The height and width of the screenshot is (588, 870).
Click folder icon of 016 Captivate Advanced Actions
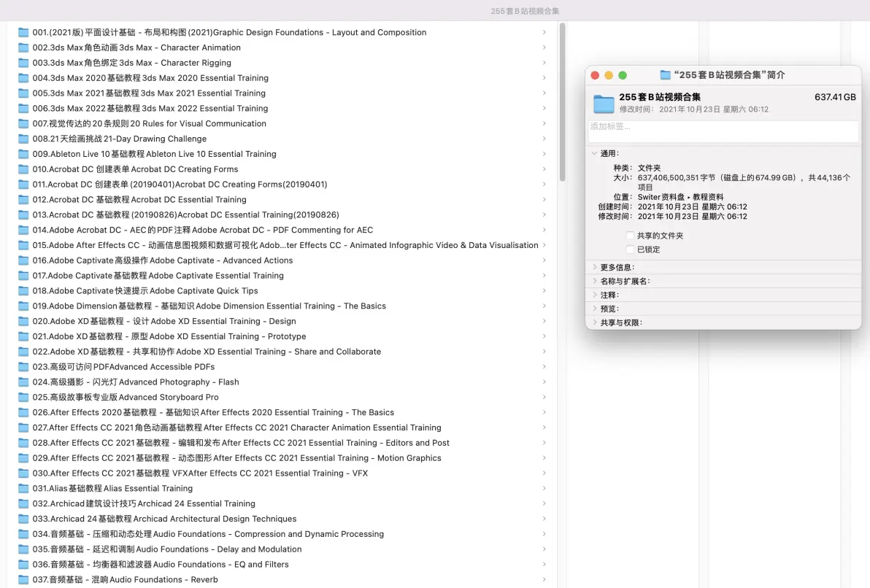(x=23, y=260)
